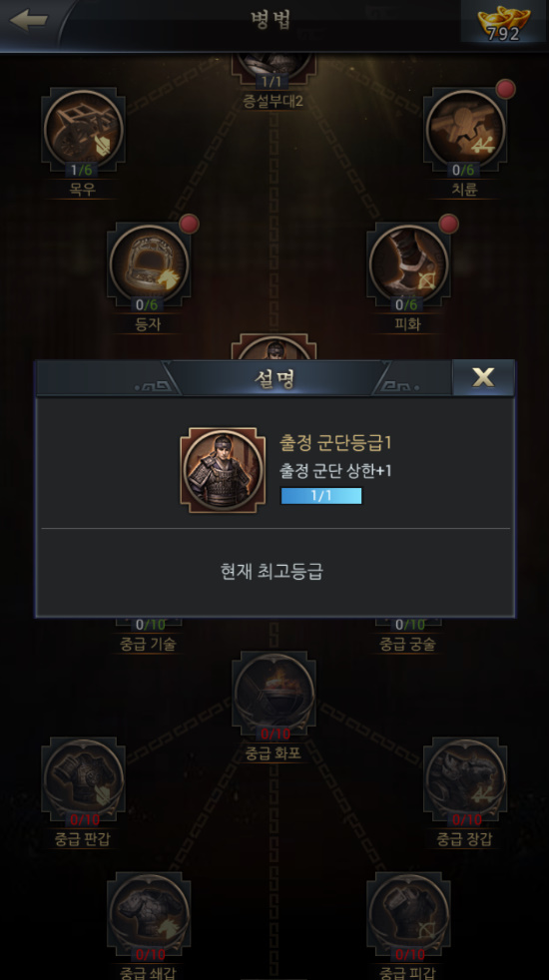Select the 목우 wooden cart skill icon

(83, 130)
